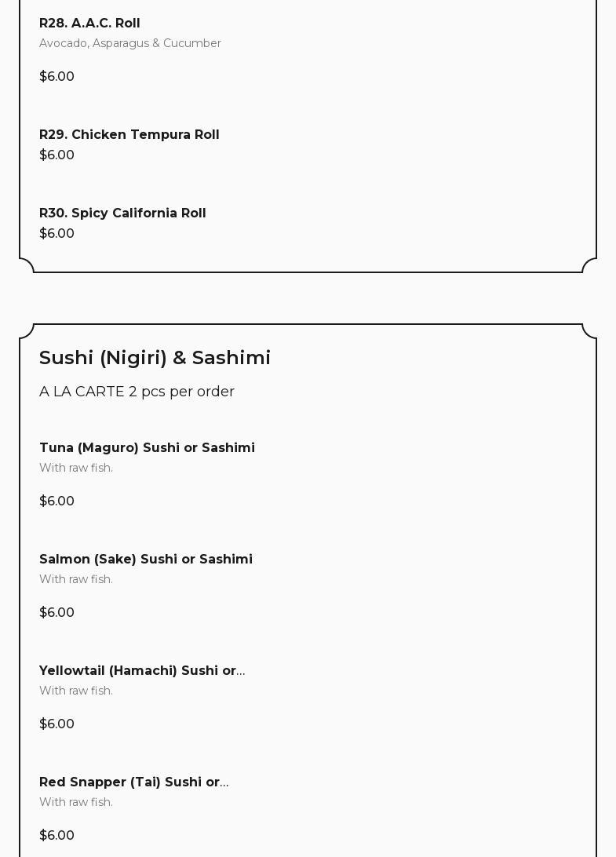Click the raw fish note under Tuna
Screen dimensions: 616x857
76,468
